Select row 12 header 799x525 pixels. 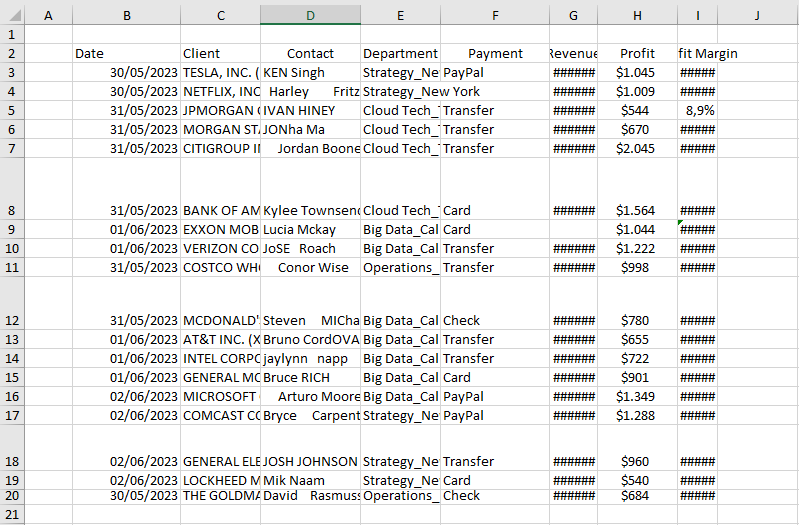coord(12,303)
